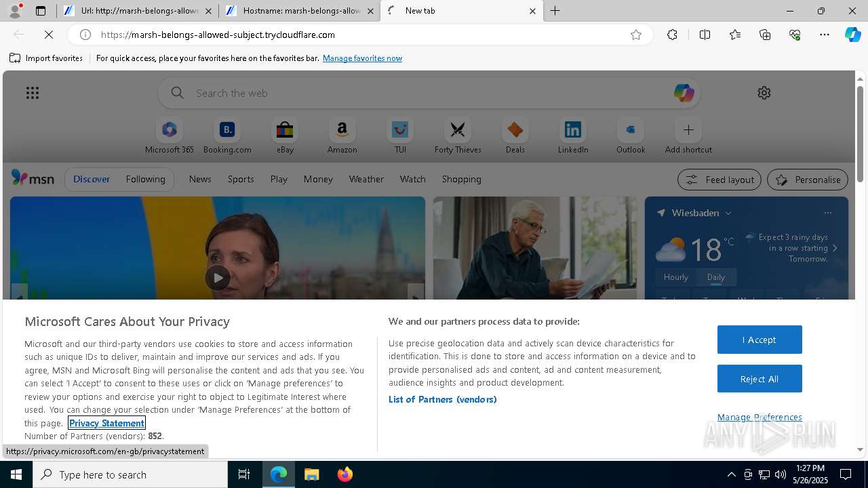This screenshot has height=488, width=868.
Task: Open the Feed layout options
Action: 719,180
